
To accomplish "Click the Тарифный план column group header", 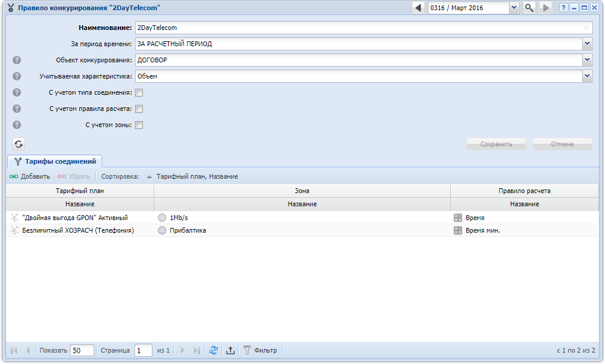I will 80,191.
